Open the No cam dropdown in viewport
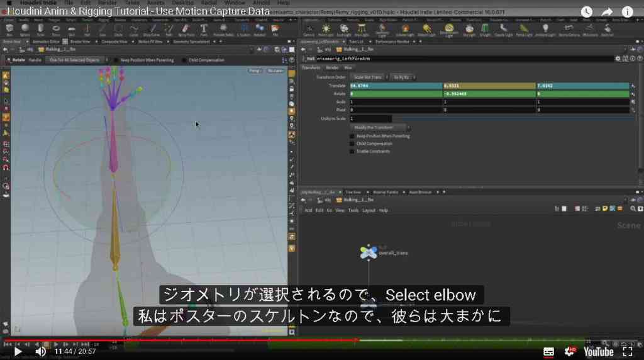Image resolution: width=644 pixels, height=360 pixels. [275, 70]
